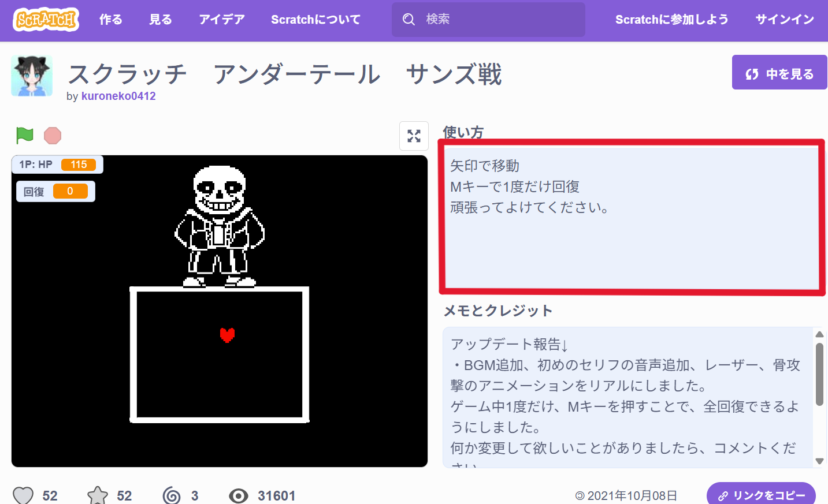Click the Sans skeleton sprite
This screenshot has width=828, height=504.
(220, 226)
